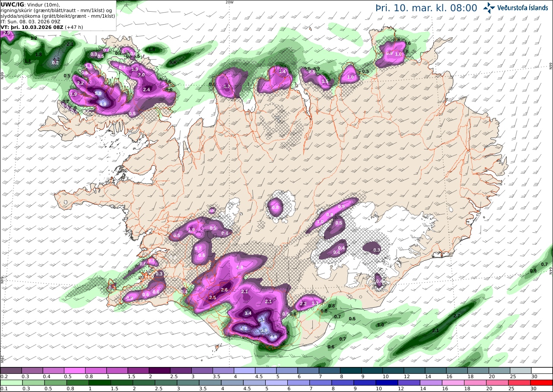Click the 'VT: þri. 10.03.2026 08Z' line

(x=33, y=27)
